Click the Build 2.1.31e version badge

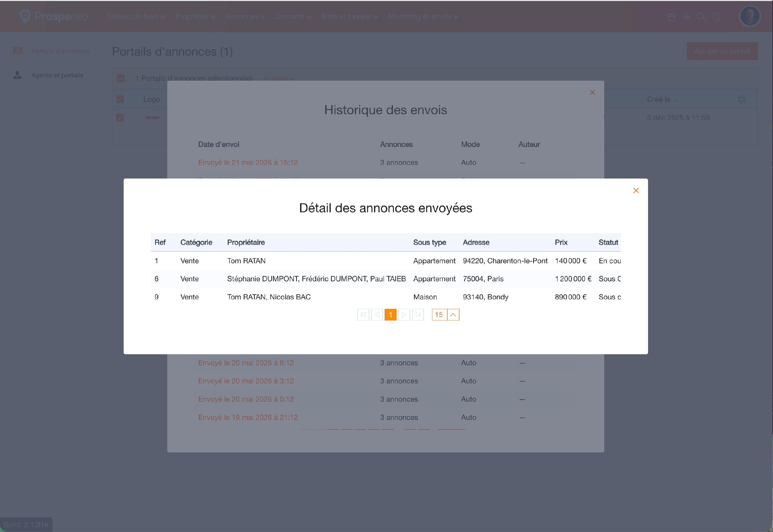[26, 525]
